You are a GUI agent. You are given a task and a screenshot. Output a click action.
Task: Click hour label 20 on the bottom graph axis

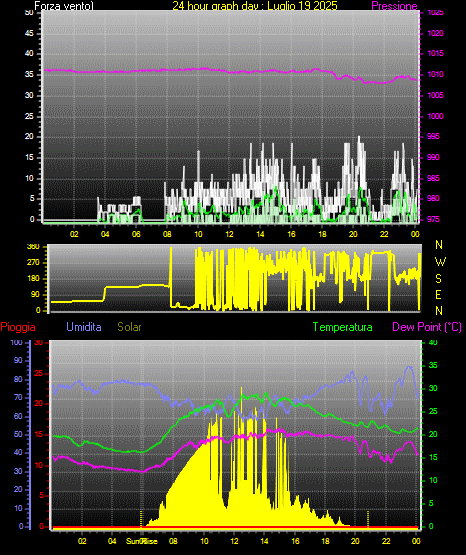coord(355,541)
